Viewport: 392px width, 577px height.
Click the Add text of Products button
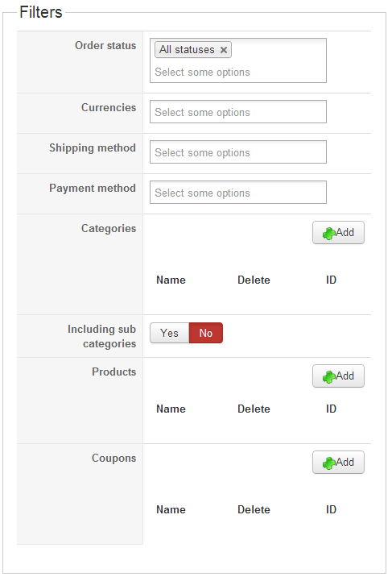pos(345,376)
